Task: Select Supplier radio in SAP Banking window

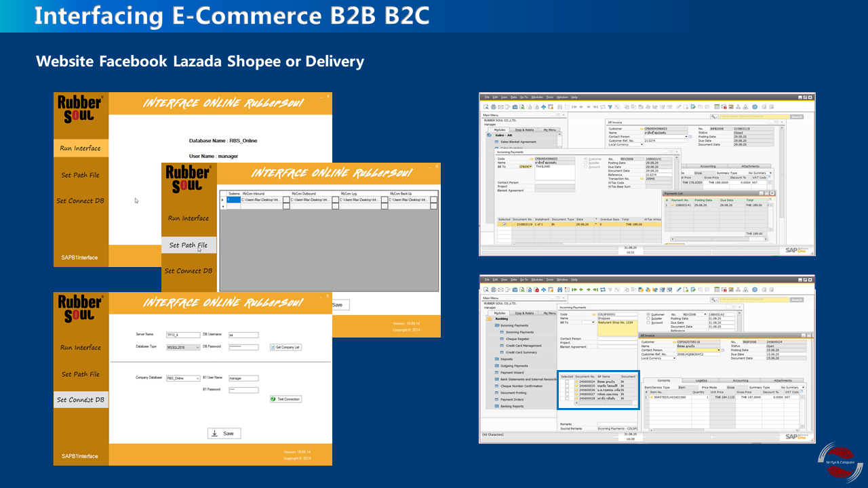Action: [x=648, y=319]
